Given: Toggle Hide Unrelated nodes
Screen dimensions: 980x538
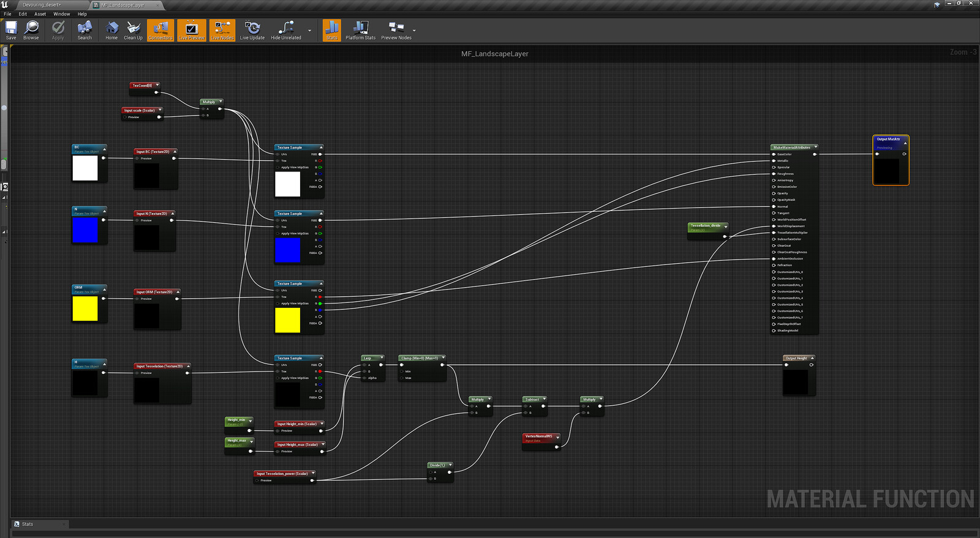Looking at the screenshot, I should click(x=286, y=30).
